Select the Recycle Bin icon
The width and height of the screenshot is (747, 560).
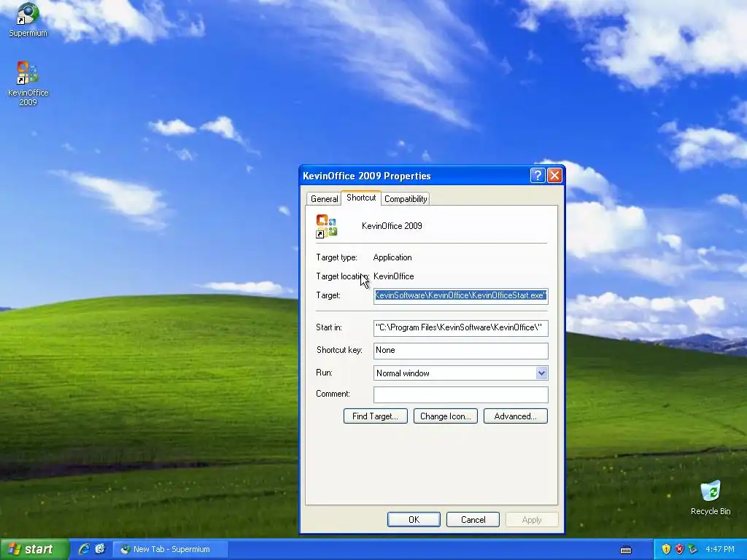click(x=711, y=497)
